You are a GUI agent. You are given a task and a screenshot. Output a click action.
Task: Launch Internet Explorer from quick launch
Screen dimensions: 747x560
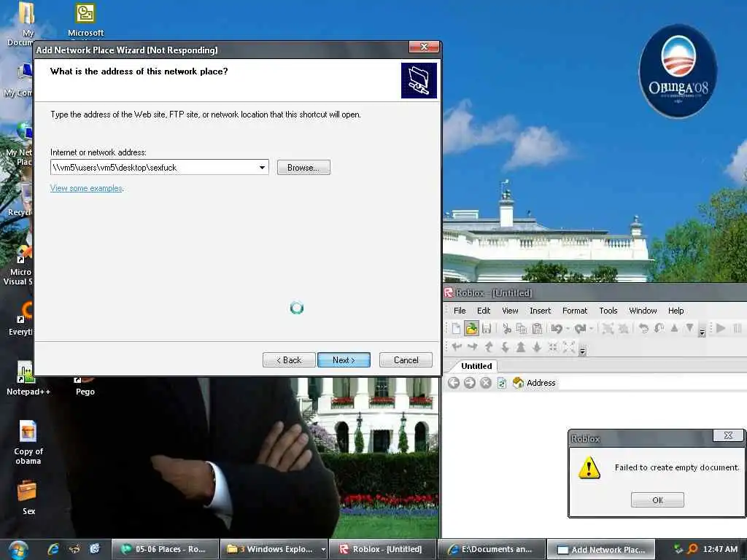(x=53, y=549)
